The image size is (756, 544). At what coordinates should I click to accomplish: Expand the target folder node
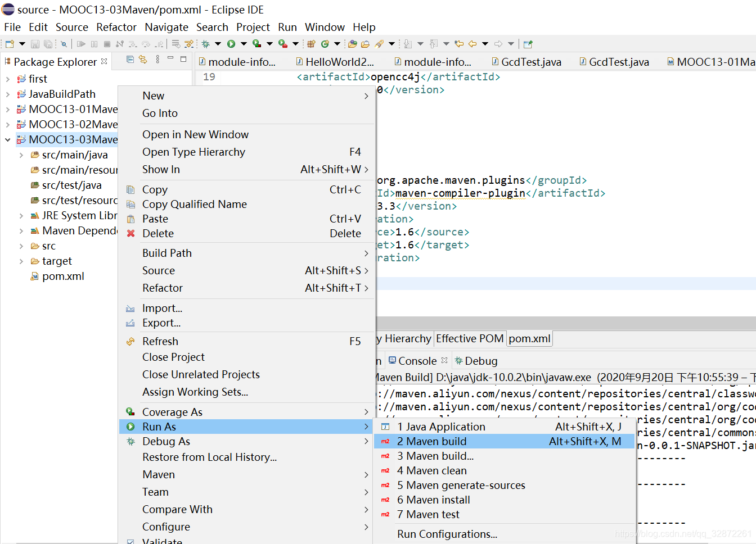(x=21, y=261)
